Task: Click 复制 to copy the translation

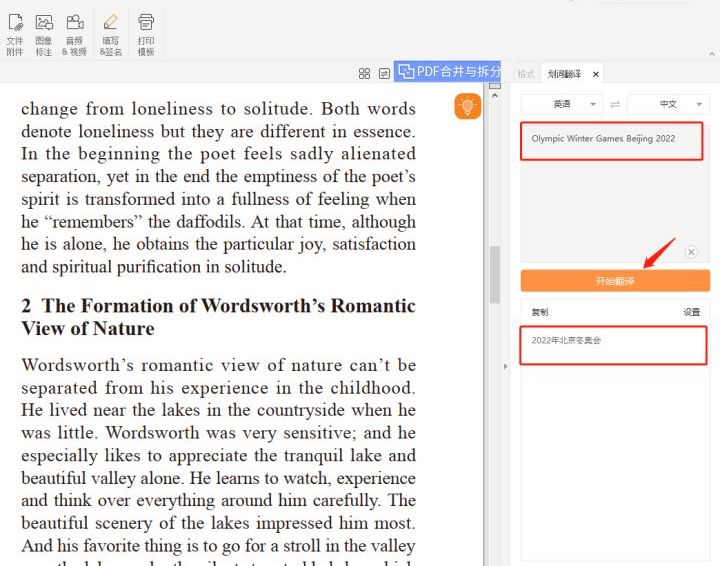Action: (x=540, y=312)
